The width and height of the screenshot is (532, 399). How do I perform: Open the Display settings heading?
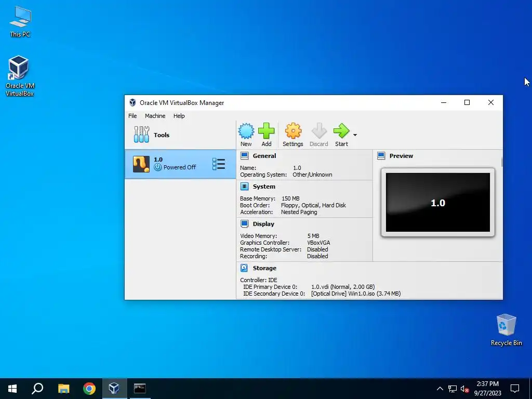pyautogui.click(x=263, y=223)
